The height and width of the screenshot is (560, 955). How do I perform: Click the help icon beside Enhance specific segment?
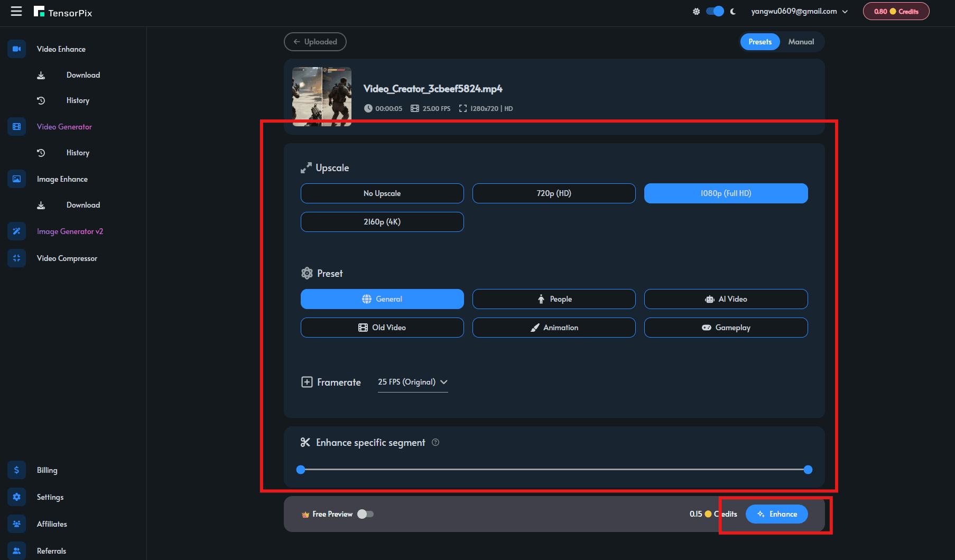pos(435,443)
